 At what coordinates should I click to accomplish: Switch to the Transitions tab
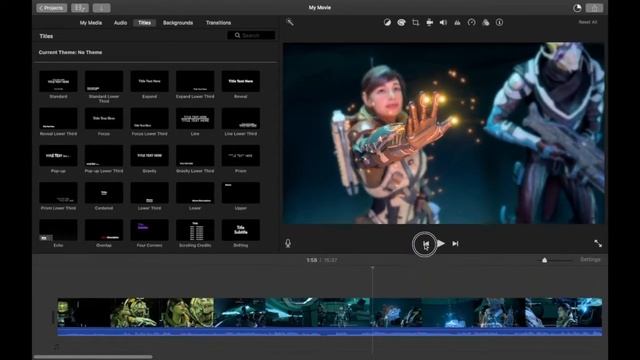218,23
